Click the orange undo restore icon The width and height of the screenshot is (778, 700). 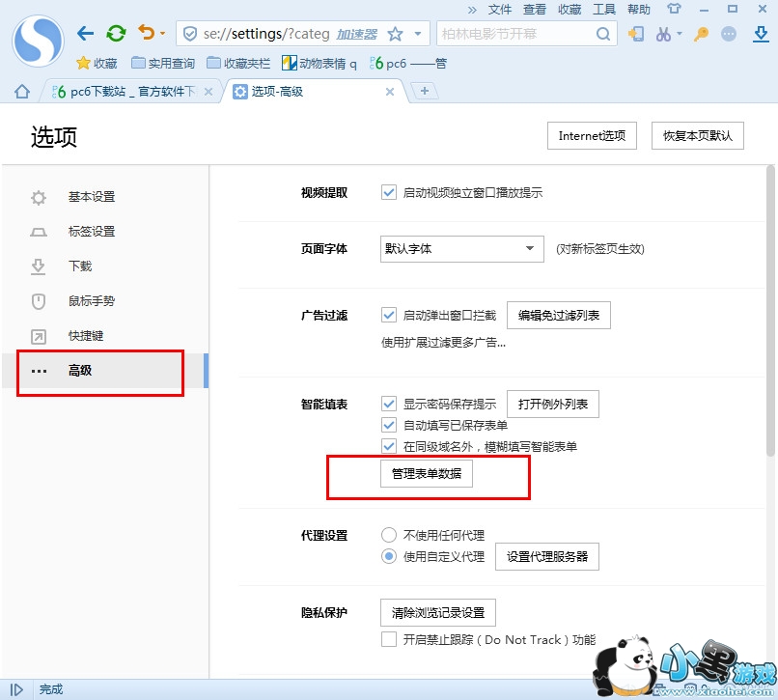point(147,33)
